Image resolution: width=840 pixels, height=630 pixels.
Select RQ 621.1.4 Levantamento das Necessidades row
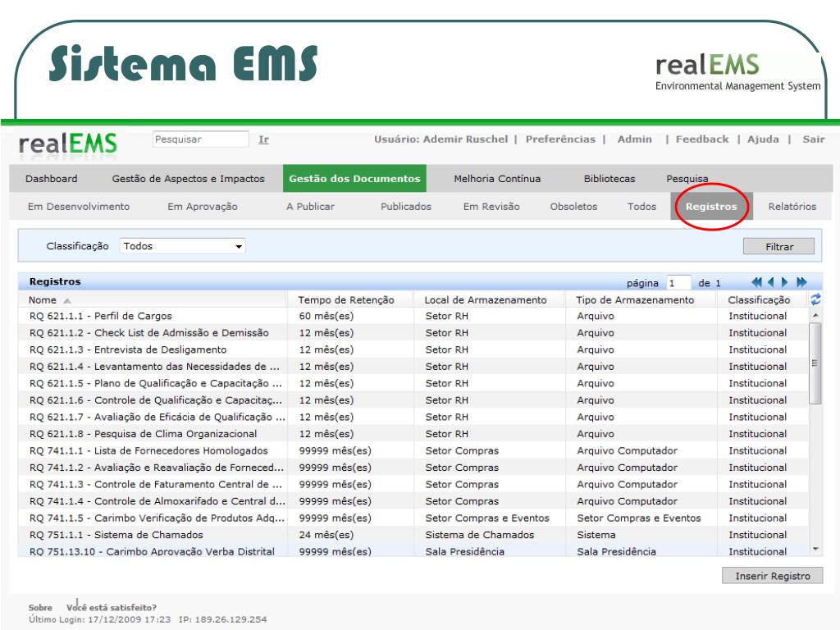413,367
